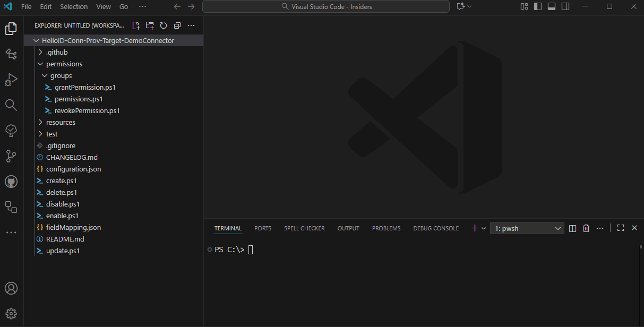Open the Manage gear icon
Viewport: 644px width, 327px height.
point(11,314)
